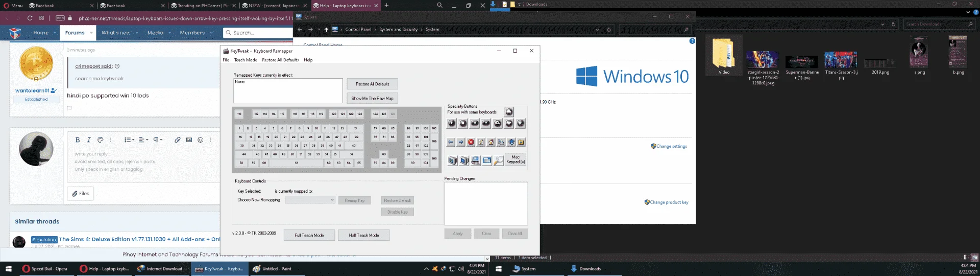
Task: Click the web globe specialty button
Action: (511, 142)
